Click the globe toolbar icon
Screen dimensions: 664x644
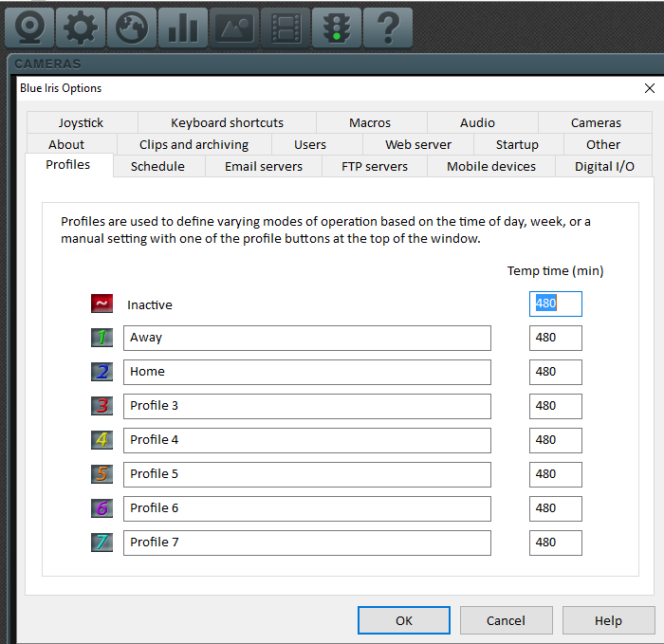(132, 28)
